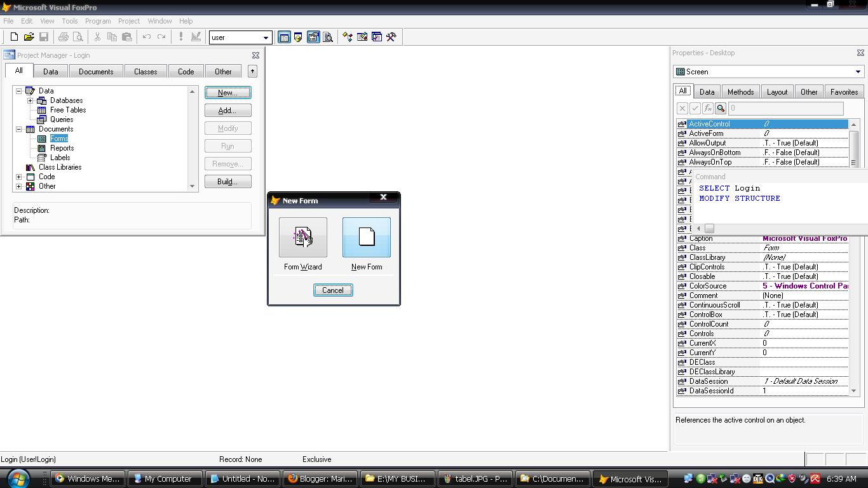This screenshot has height=488, width=868.
Task: Open the Project menu
Action: [x=129, y=21]
